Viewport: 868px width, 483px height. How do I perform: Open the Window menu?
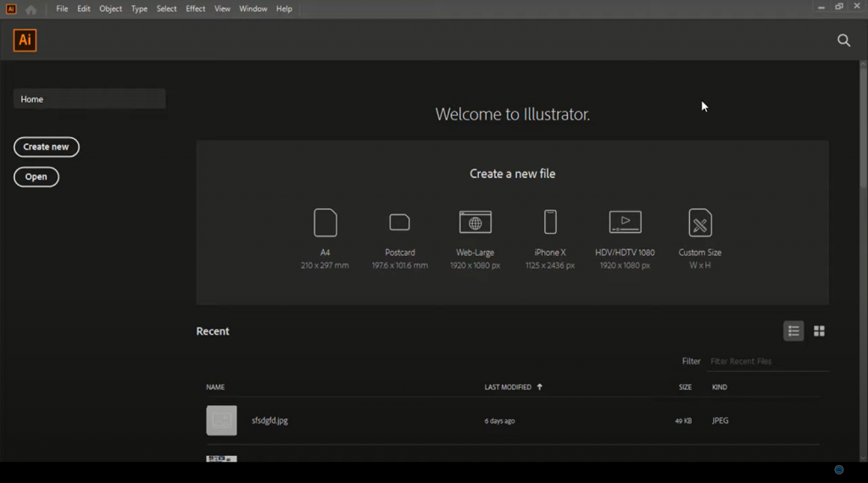tap(253, 8)
